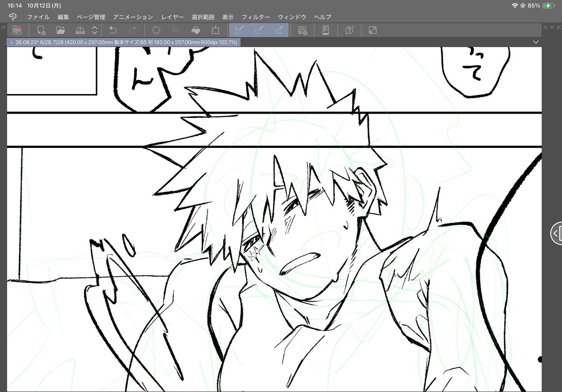Toggle Snap to Grid

[279, 30]
